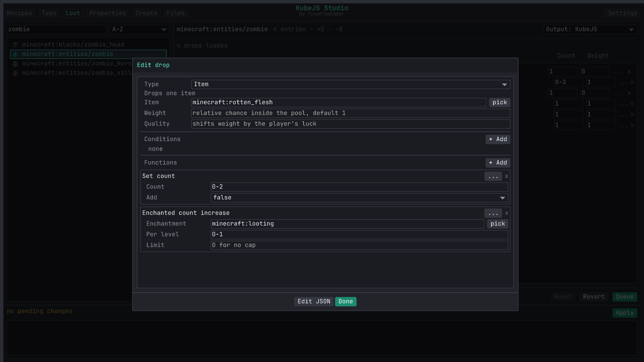The width and height of the screenshot is (644, 362).
Task: Click the Revert button
Action: pyautogui.click(x=594, y=297)
